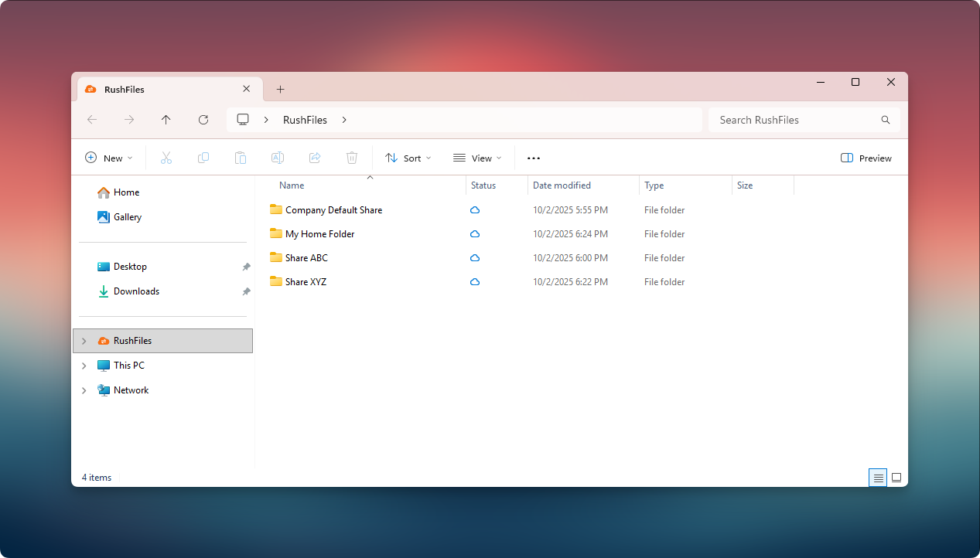Maximize the File Explorer window
This screenshot has width=980, height=558.
tap(855, 82)
